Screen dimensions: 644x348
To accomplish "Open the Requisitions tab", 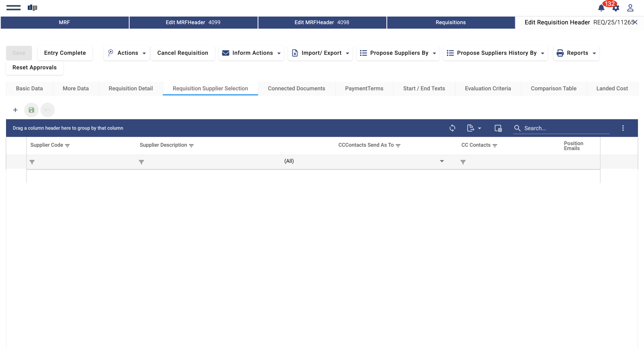I will [x=451, y=23].
